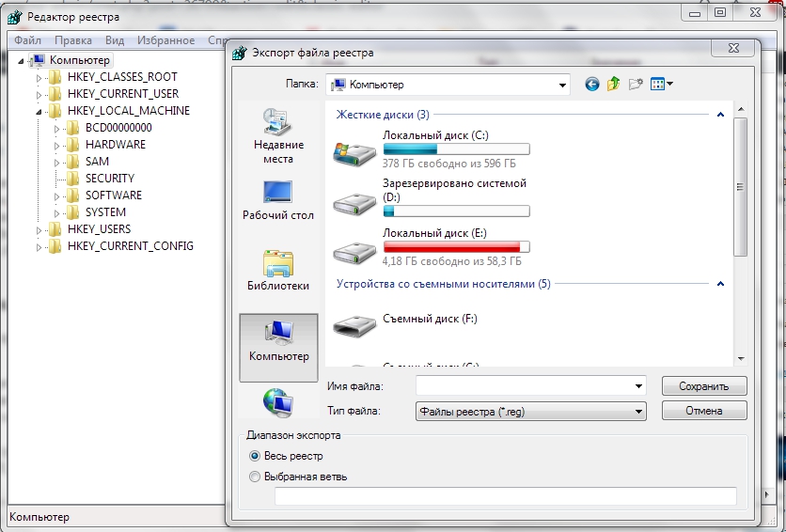The height and width of the screenshot is (532, 786).
Task: Create new folder icon in dialog toolbar
Action: 637,85
